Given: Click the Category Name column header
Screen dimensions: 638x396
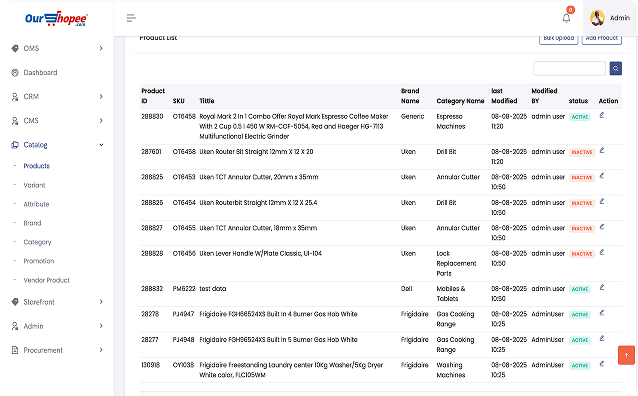Looking at the screenshot, I should coord(460,101).
